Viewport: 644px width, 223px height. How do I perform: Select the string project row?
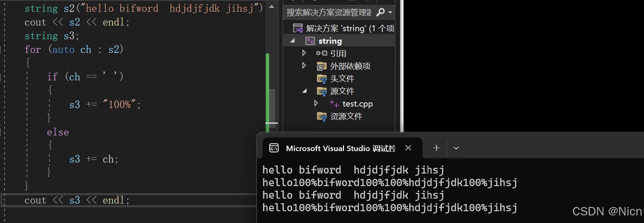tap(339, 41)
